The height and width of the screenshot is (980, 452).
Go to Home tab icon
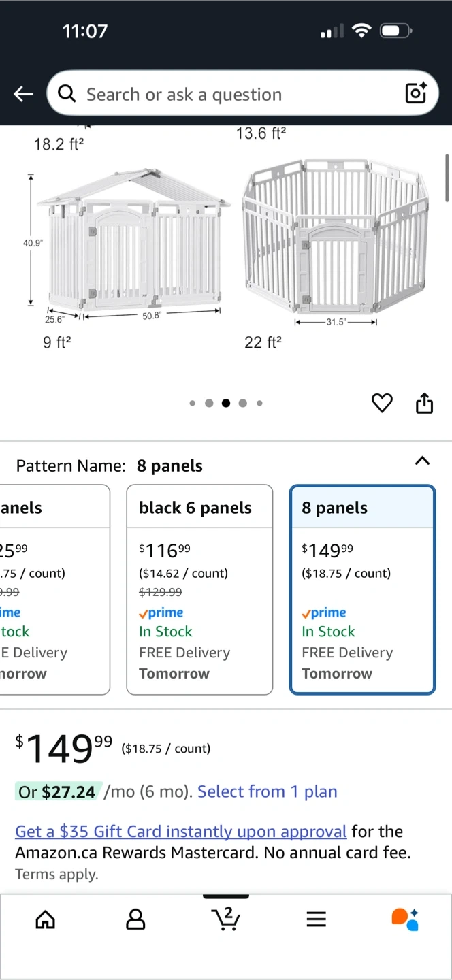pyautogui.click(x=46, y=919)
